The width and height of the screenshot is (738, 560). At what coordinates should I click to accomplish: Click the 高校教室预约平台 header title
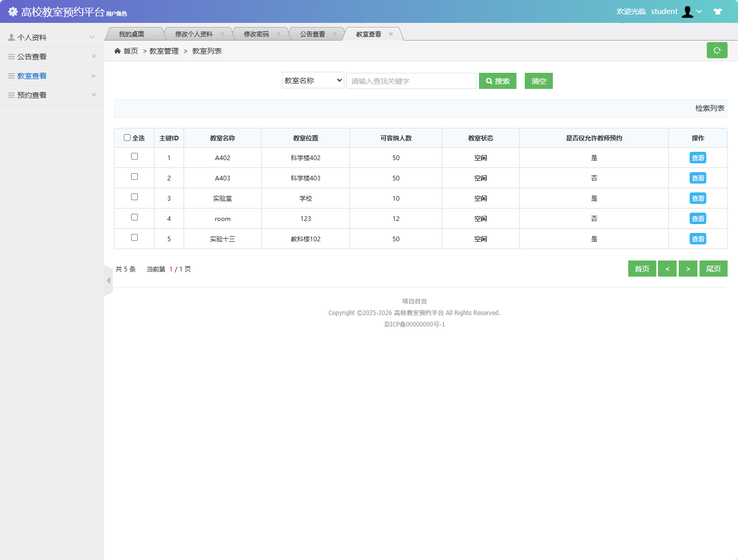63,11
